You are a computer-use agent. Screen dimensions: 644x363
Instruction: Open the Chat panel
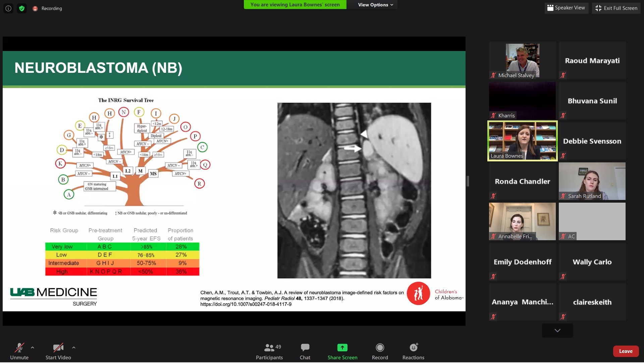(305, 352)
